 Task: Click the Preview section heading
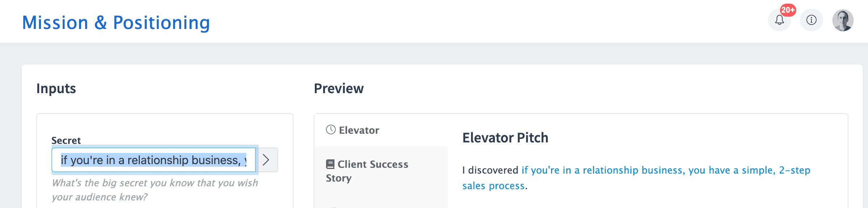(x=339, y=88)
